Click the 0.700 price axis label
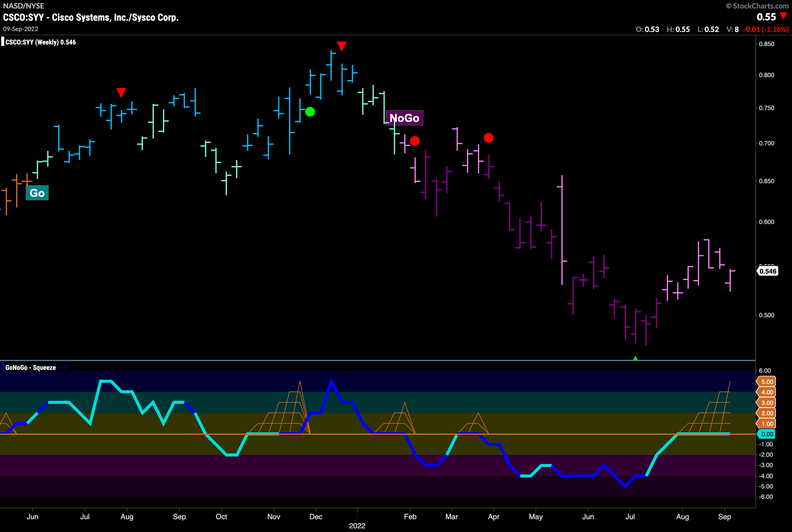Viewport: 792px width, 532px height. [766, 143]
